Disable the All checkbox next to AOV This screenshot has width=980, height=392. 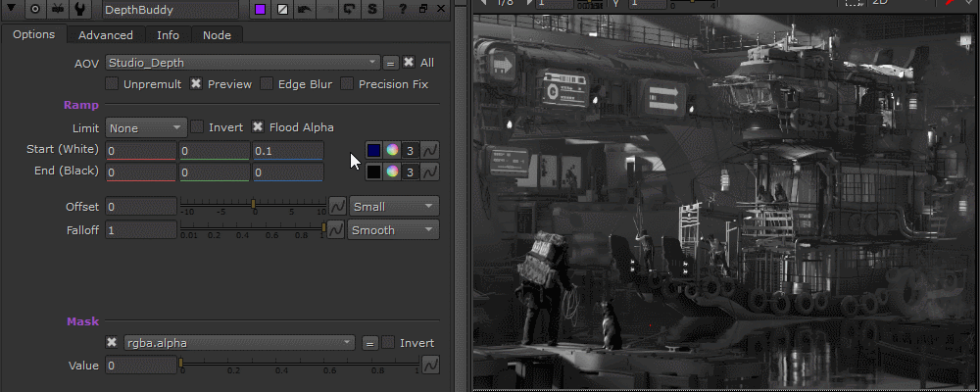tap(408, 63)
